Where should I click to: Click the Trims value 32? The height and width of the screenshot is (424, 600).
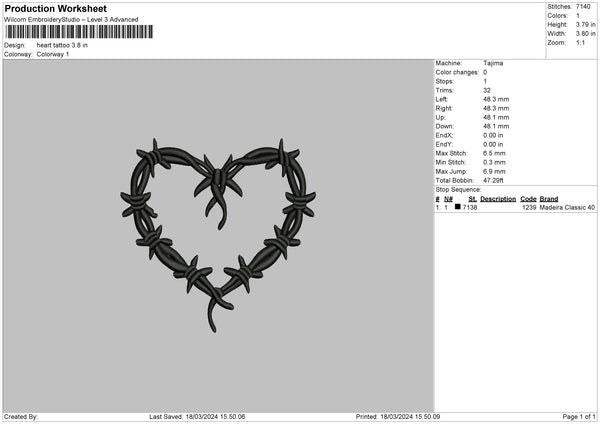point(486,90)
